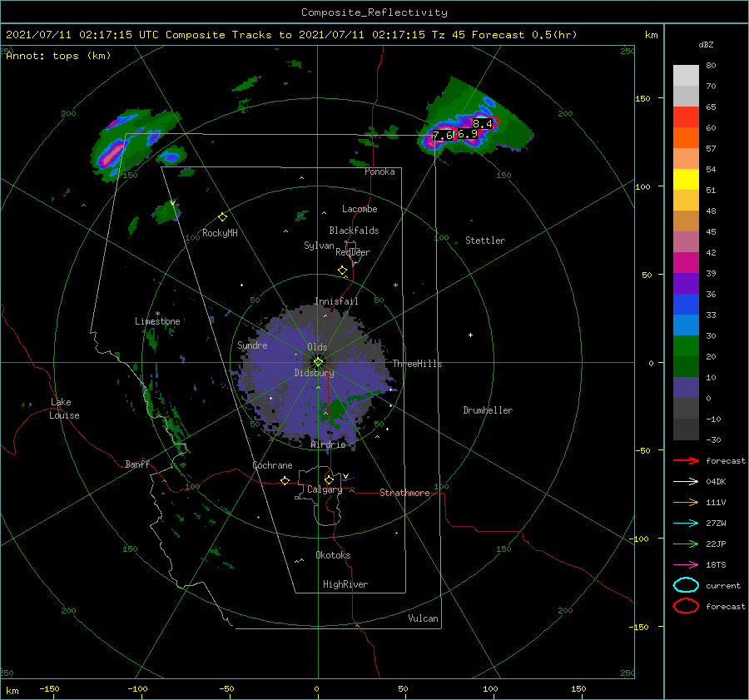Screen dimensions: 749x700
Task: Click the radar site diamond near Olds
Action: 318,362
